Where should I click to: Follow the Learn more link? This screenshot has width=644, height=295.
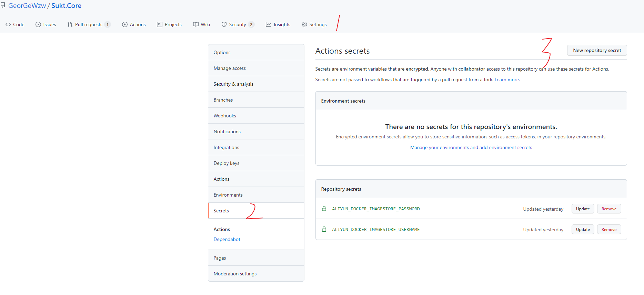pyautogui.click(x=506, y=80)
